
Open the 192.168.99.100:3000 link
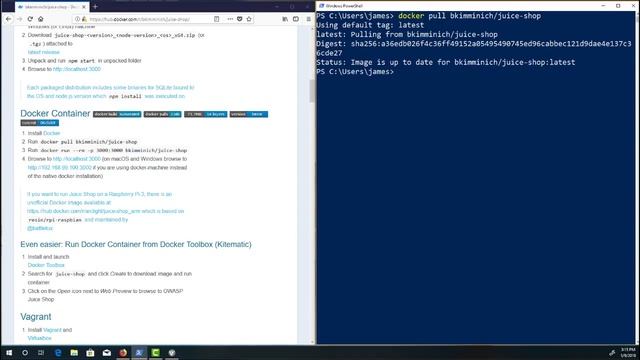(60, 167)
